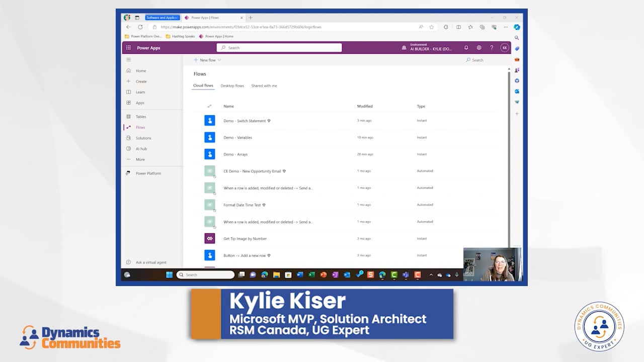This screenshot has height=362, width=644.
Task: Open Read aloud icon in address bar
Action: pos(421,27)
